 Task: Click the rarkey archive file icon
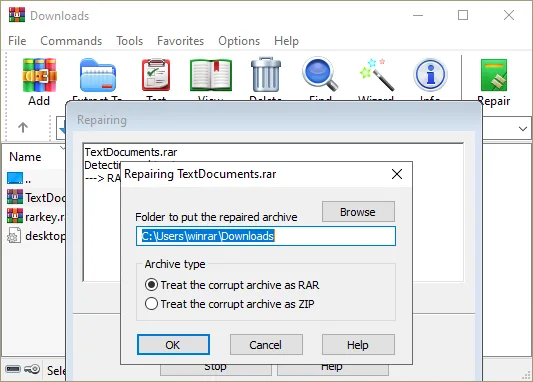(x=15, y=216)
